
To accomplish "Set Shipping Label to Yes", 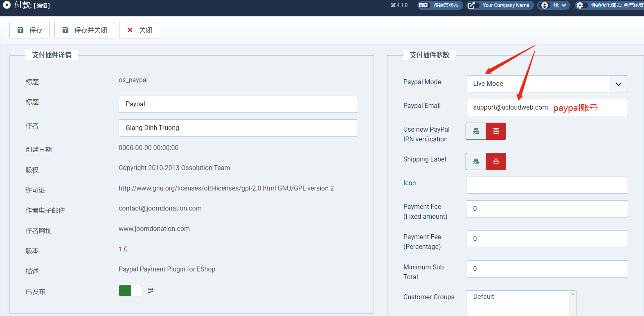I will point(476,161).
